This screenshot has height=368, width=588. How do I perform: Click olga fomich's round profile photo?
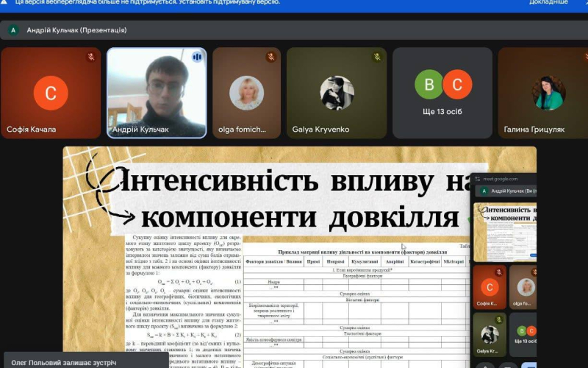tap(246, 93)
